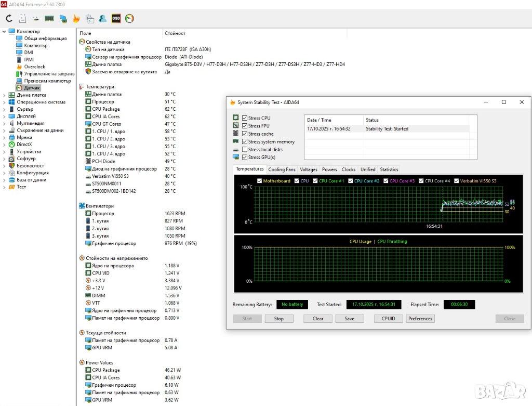Screen dimensions: 532x406
Task: Collapse the Компютър tree node
Action: (x=5, y=31)
